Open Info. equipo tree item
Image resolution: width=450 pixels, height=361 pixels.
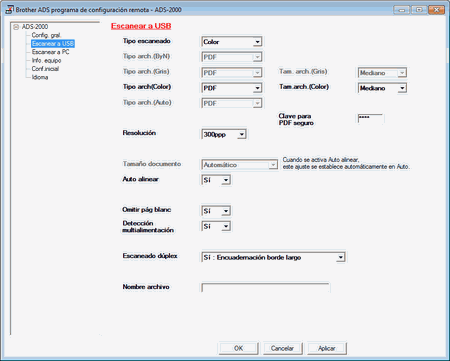(x=46, y=60)
